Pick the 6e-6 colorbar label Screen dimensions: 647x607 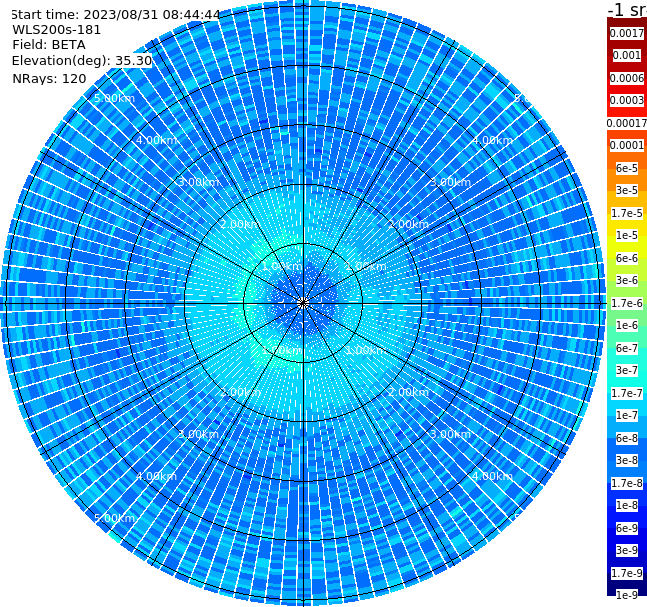627,258
